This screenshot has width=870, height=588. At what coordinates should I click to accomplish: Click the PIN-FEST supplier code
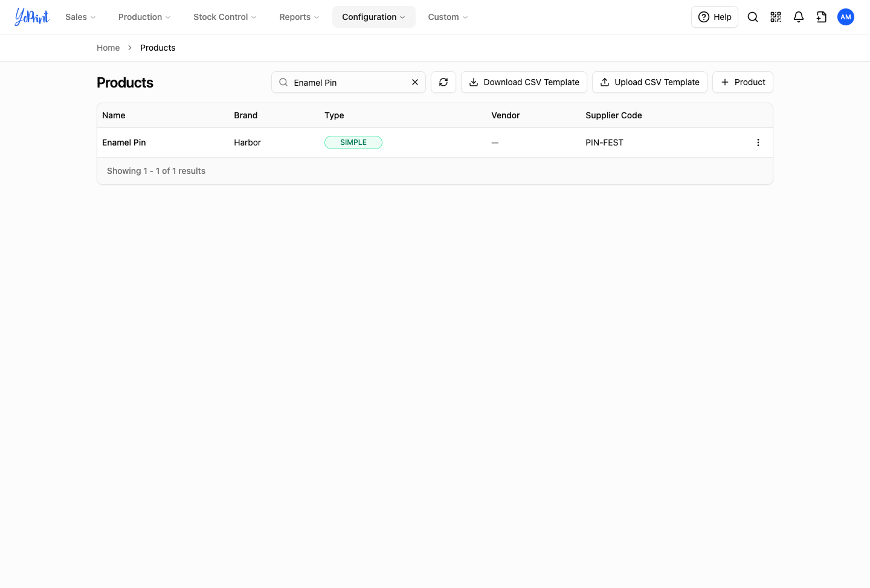pos(604,142)
